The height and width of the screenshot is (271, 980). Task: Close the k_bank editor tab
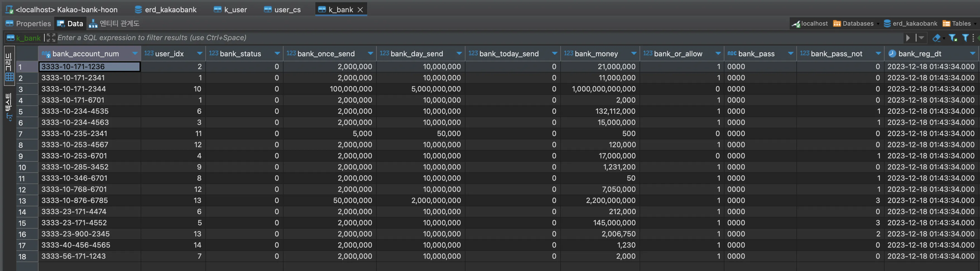click(x=360, y=9)
